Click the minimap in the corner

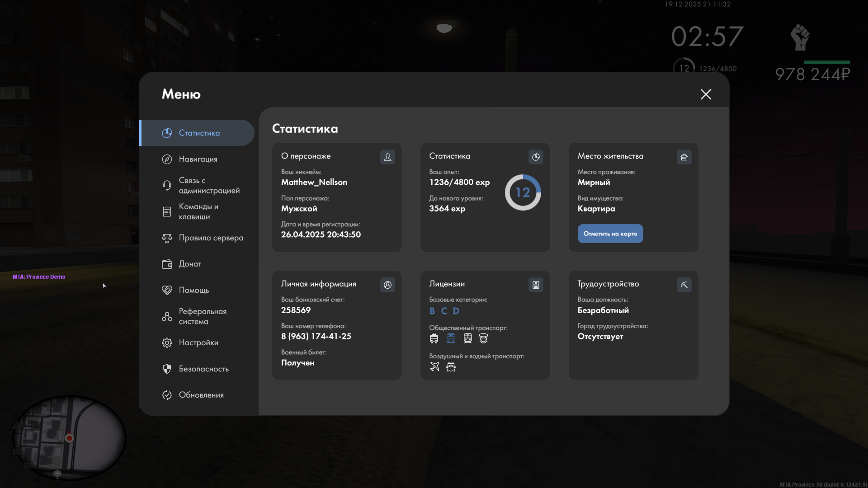pos(69,437)
